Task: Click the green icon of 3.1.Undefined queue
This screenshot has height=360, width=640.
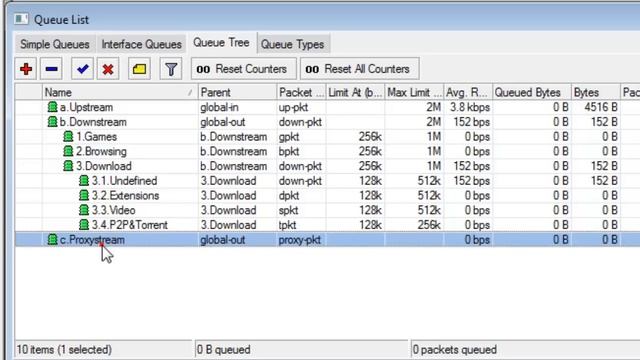Action: (x=84, y=180)
